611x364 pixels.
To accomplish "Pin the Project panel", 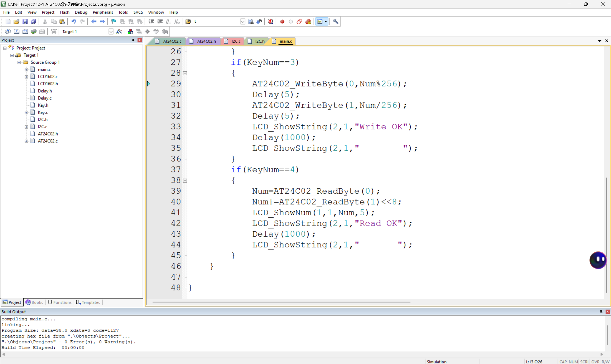I will click(x=133, y=40).
